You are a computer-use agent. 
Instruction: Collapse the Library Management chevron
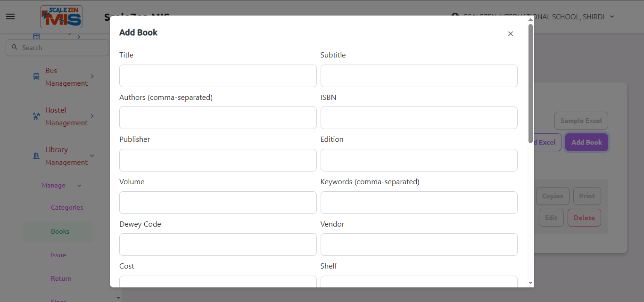pyautogui.click(x=92, y=155)
